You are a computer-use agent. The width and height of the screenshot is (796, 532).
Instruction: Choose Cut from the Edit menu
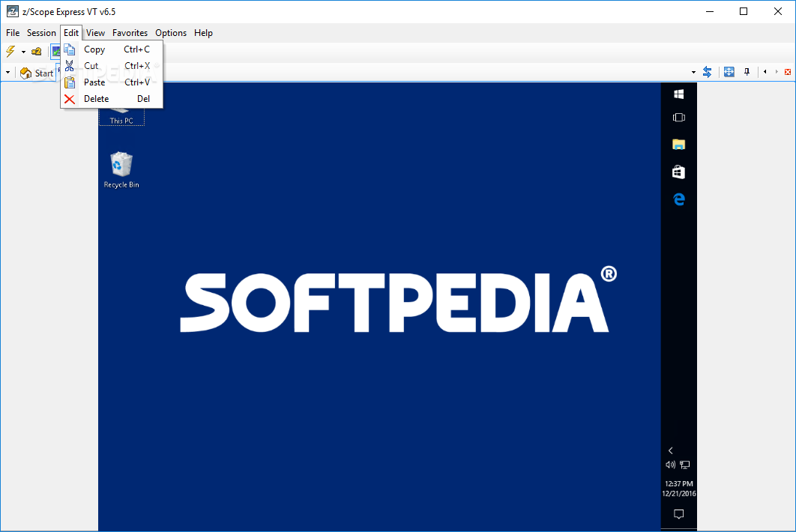[112, 65]
